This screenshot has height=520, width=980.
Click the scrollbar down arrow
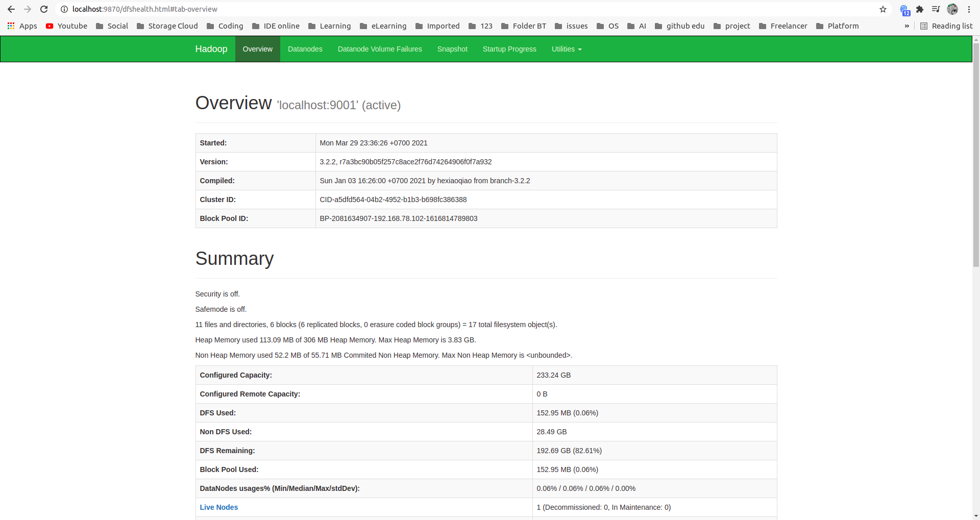[976, 516]
